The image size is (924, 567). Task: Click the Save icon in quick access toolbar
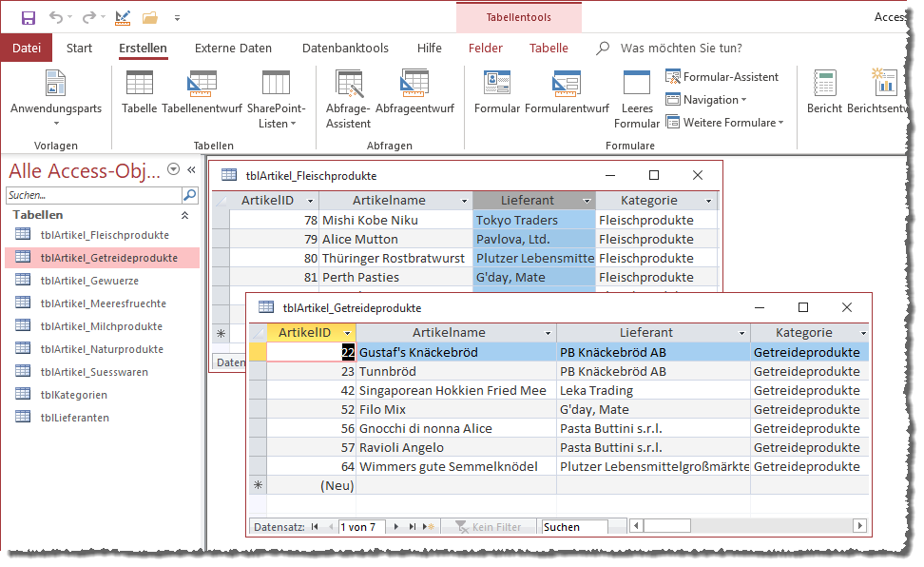tap(28, 17)
